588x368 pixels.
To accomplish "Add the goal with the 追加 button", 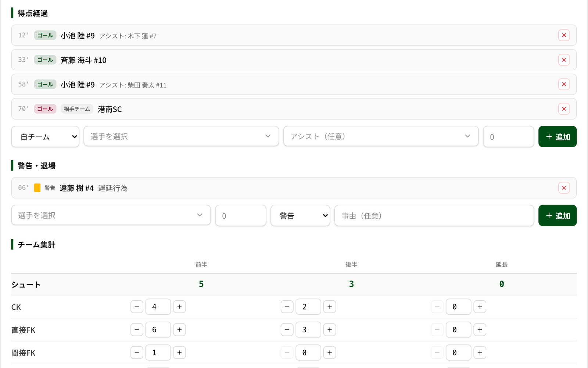I will [x=557, y=137].
